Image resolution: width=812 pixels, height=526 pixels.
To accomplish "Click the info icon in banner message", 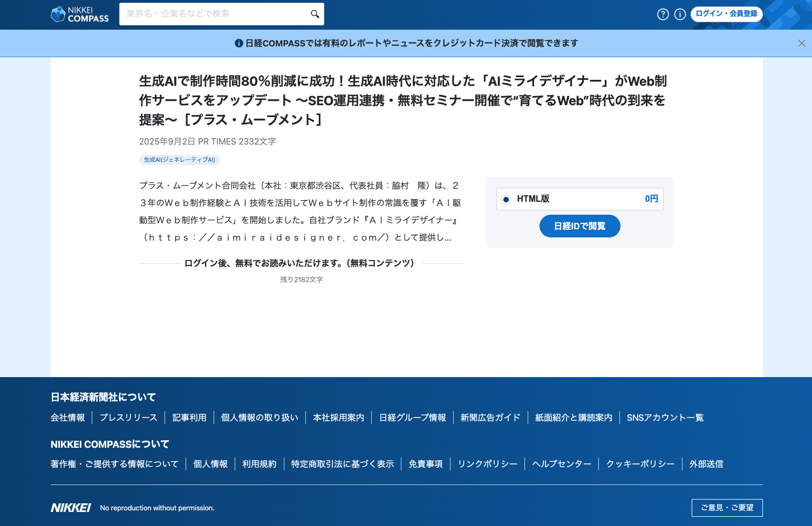I will click(239, 43).
